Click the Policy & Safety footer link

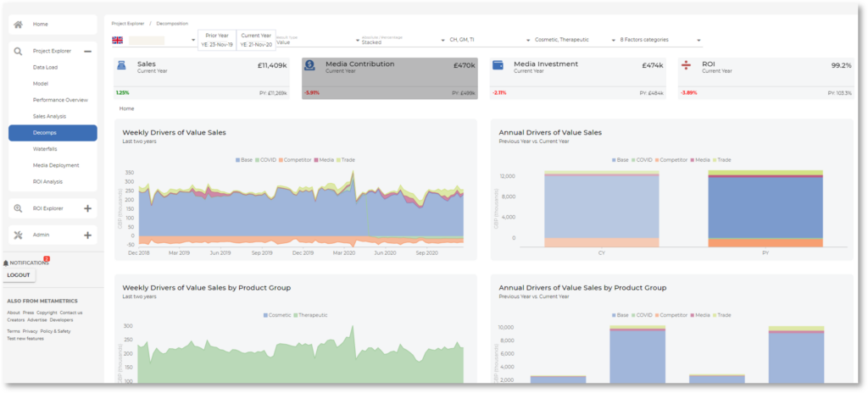[x=55, y=331]
